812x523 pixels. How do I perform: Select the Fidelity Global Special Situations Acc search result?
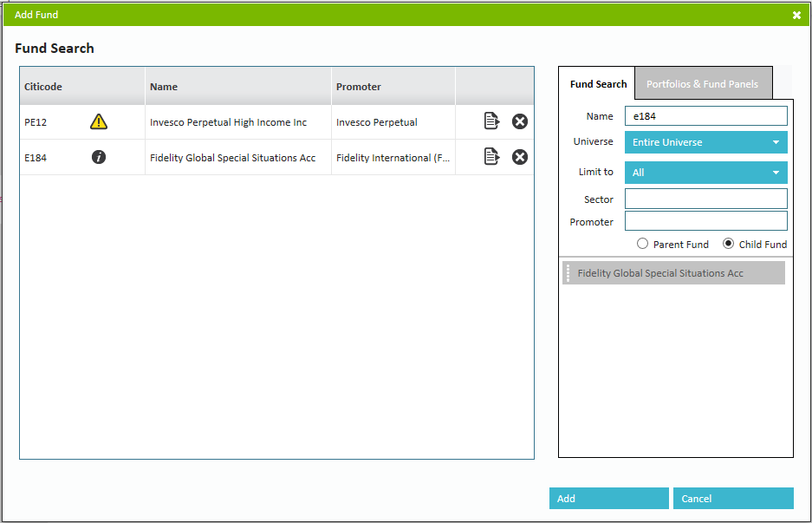[x=673, y=272]
